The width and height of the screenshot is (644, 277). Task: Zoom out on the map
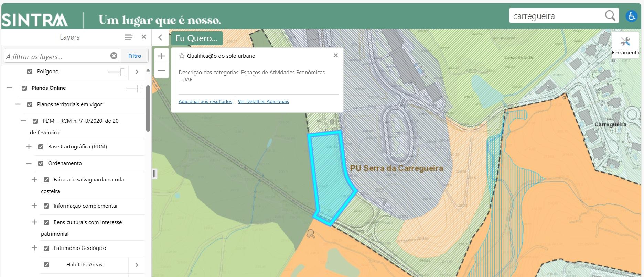coord(162,70)
